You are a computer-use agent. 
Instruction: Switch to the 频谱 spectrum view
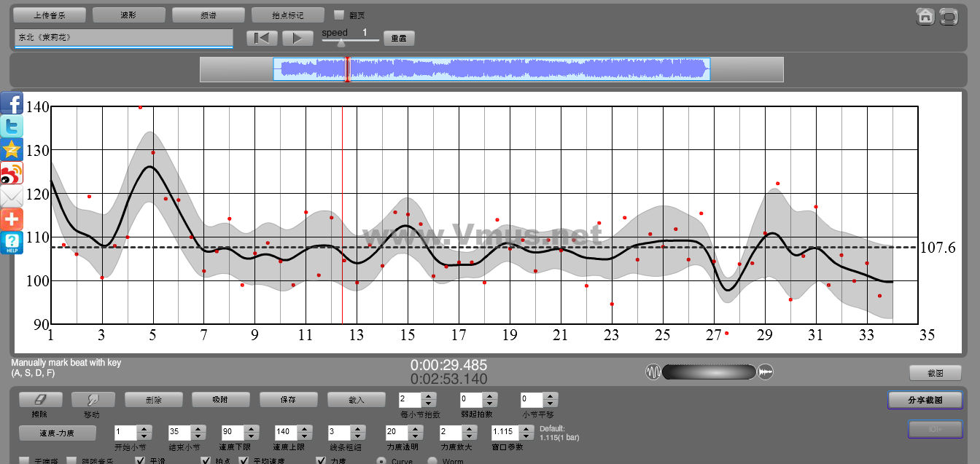point(208,15)
